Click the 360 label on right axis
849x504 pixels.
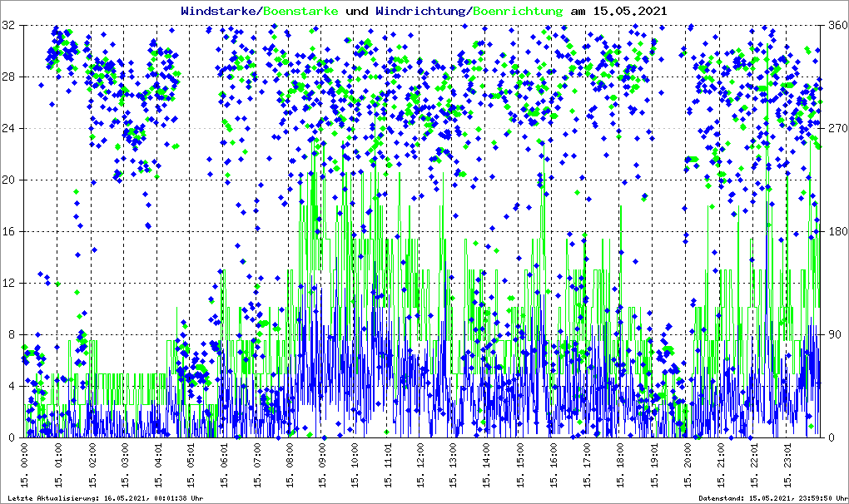click(x=835, y=26)
